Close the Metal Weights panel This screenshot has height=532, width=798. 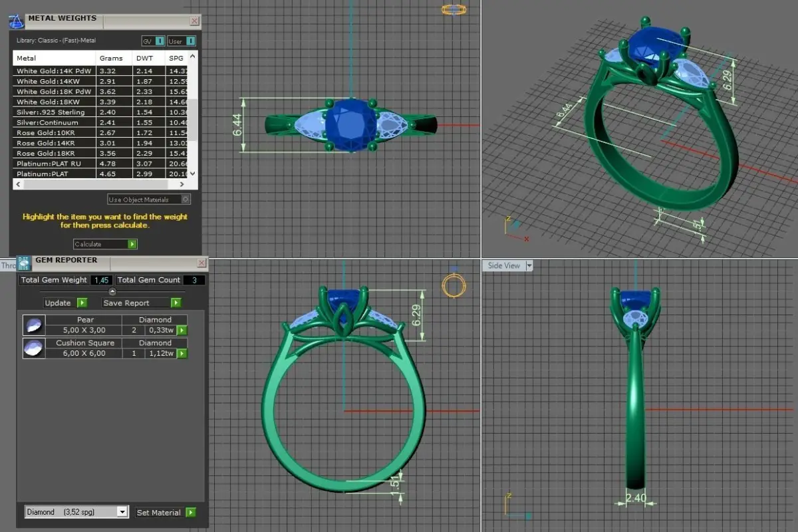pos(194,21)
